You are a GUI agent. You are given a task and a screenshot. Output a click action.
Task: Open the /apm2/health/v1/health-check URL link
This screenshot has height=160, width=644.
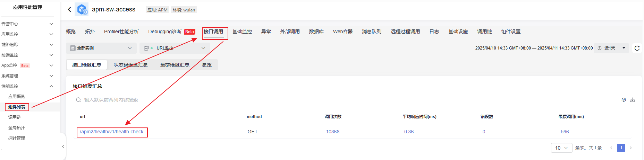pos(111,132)
